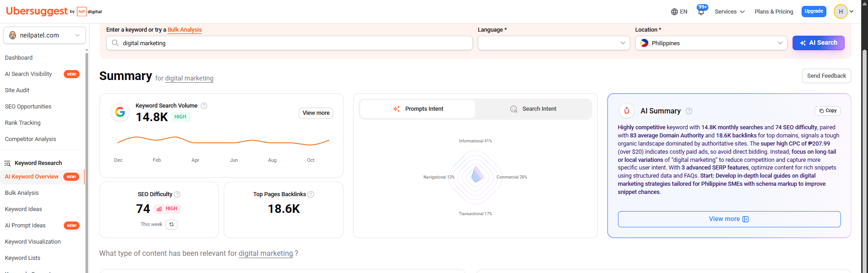Refresh SEO Difficulty with the reload icon
The width and height of the screenshot is (868, 273).
(171, 225)
